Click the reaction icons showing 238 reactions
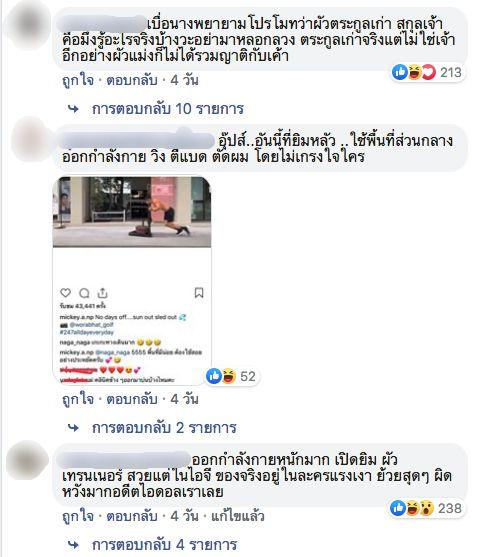Viewport: 501px width, 557px height. click(x=427, y=508)
